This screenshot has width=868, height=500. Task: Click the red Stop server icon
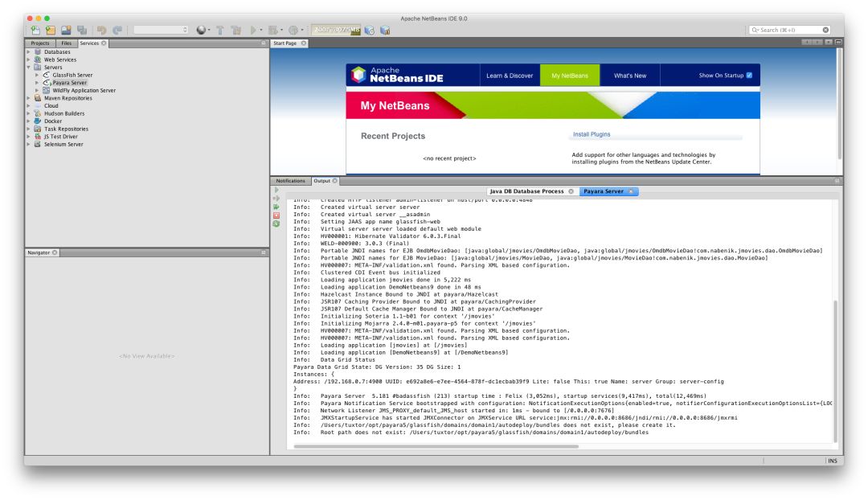coord(276,215)
